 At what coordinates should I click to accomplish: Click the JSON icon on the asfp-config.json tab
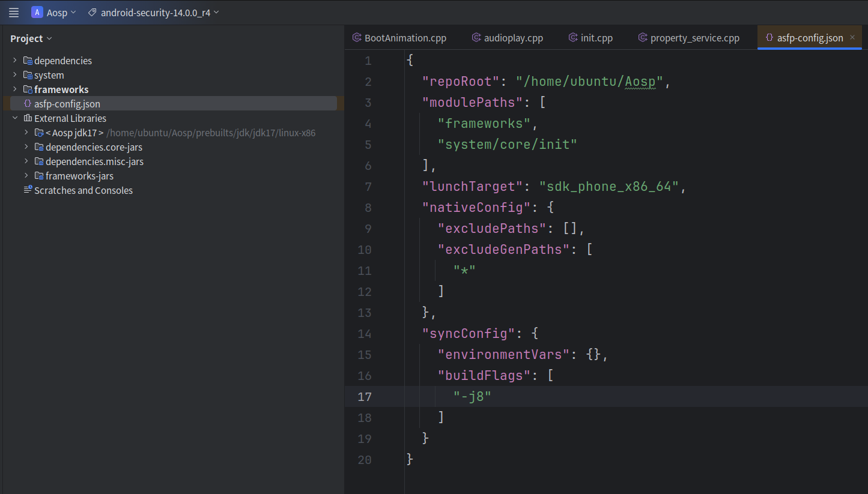[769, 37]
